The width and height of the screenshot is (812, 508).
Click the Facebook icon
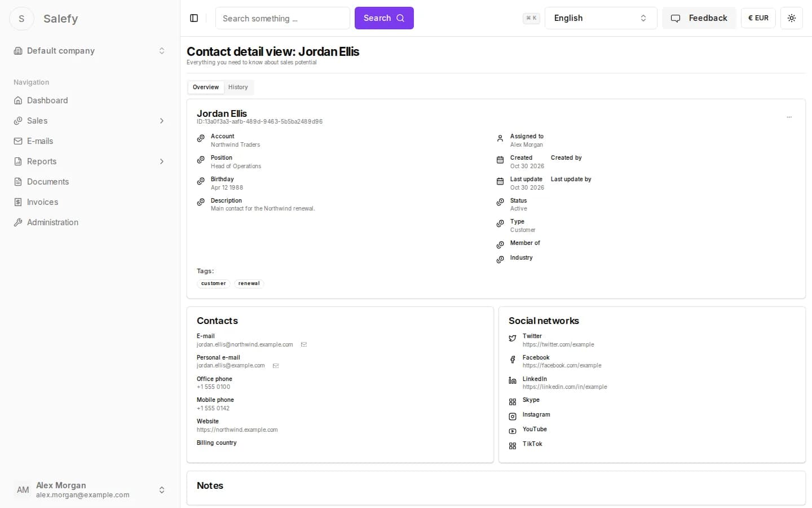[x=513, y=360]
